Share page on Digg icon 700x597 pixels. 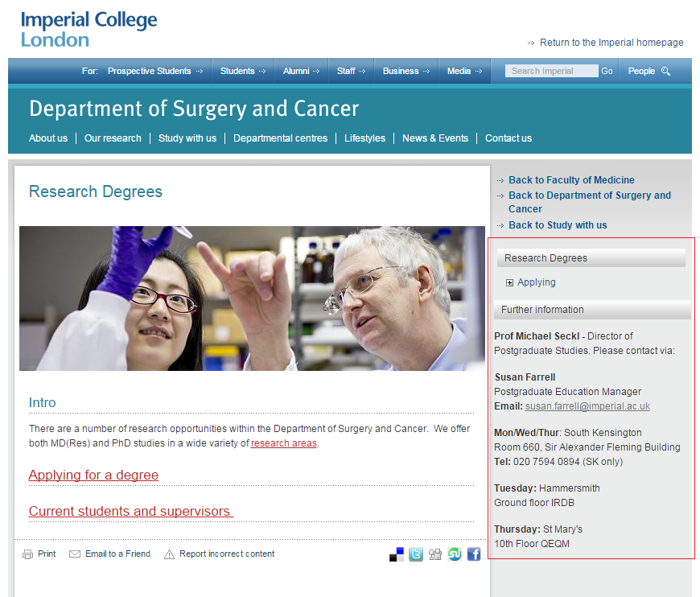[x=434, y=554]
